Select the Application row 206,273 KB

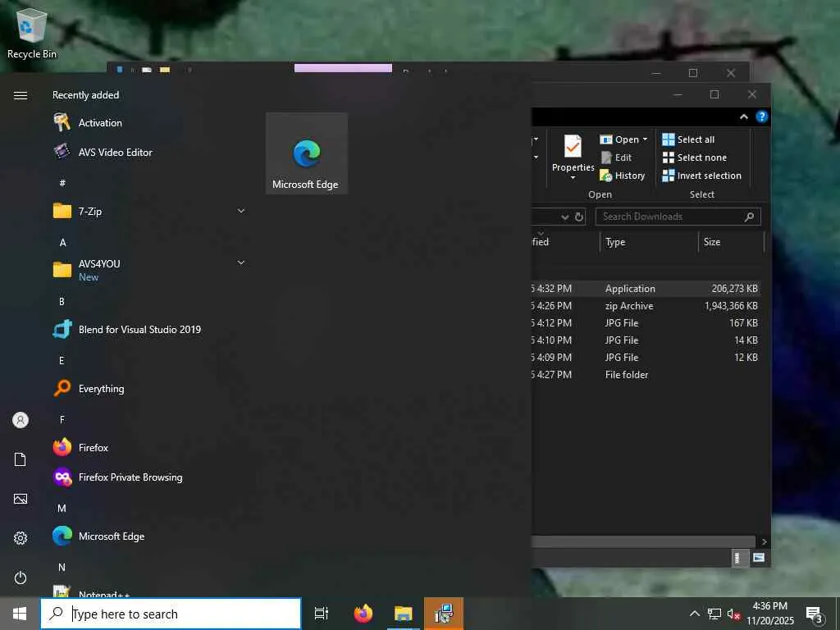646,288
